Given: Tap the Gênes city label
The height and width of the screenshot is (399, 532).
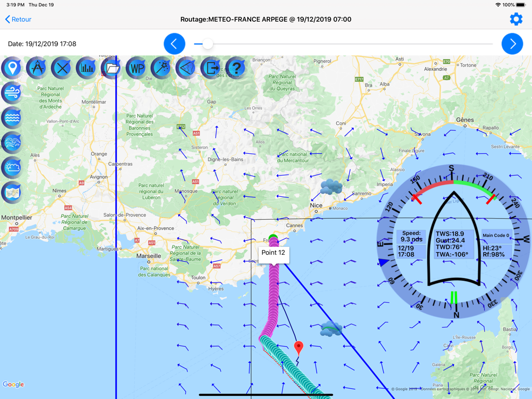Looking at the screenshot, I should point(465,120).
